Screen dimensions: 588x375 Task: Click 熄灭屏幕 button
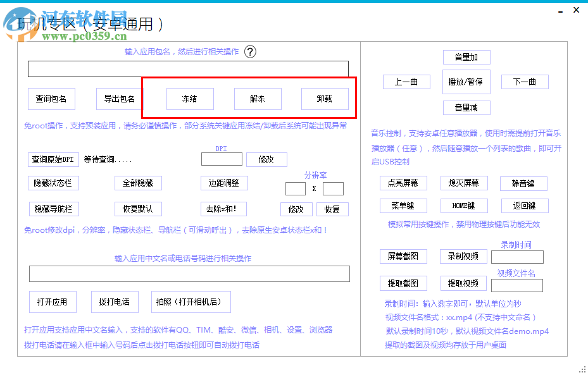pyautogui.click(x=464, y=183)
